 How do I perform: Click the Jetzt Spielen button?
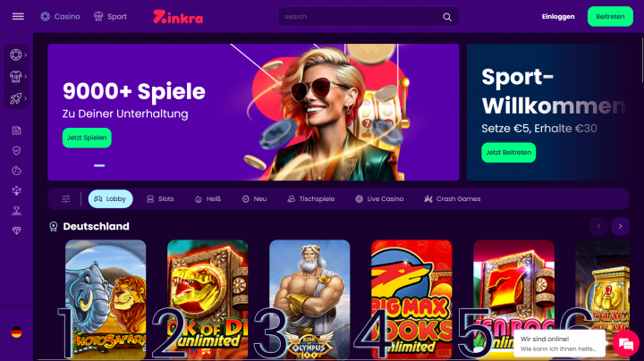[87, 138]
